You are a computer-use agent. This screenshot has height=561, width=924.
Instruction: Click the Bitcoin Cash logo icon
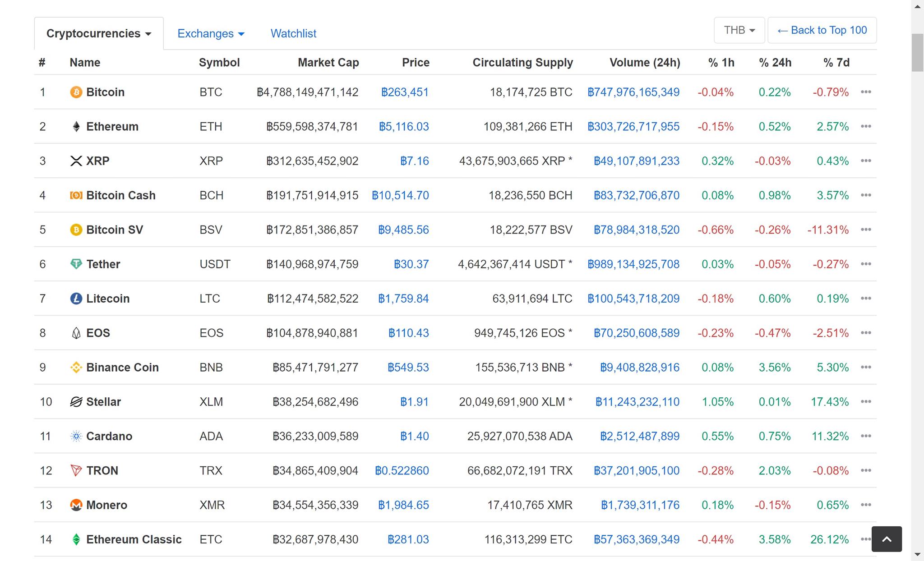tap(76, 195)
